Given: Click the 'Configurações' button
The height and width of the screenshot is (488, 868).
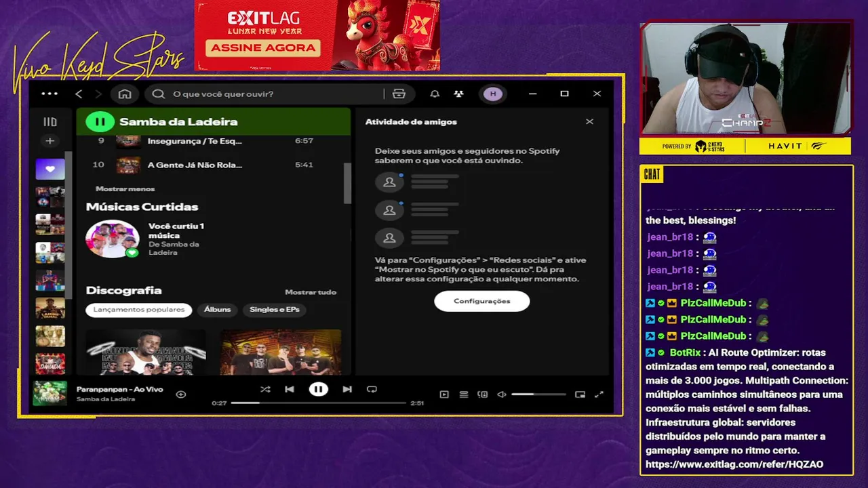Looking at the screenshot, I should [x=481, y=301].
